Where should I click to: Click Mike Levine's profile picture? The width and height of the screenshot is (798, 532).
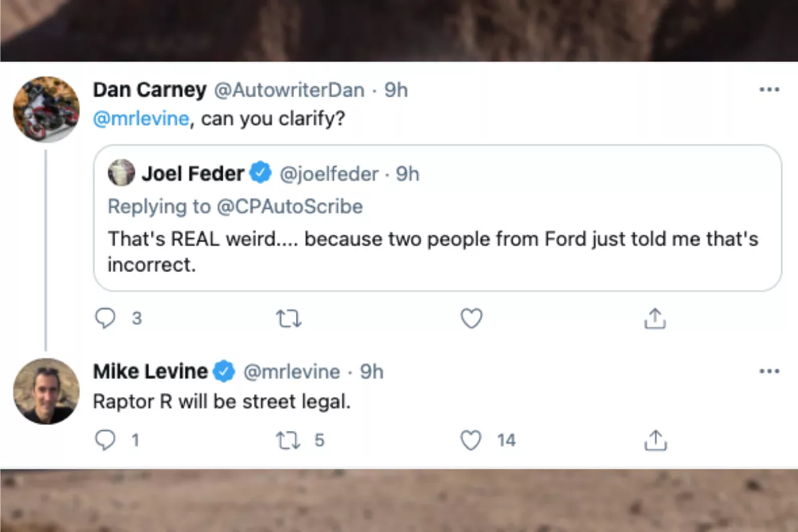[x=46, y=391]
